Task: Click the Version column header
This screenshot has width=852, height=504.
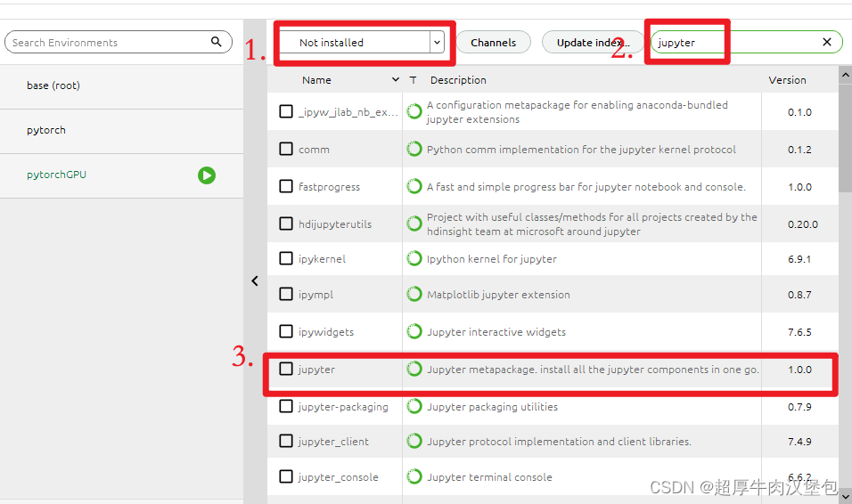Action: click(787, 80)
